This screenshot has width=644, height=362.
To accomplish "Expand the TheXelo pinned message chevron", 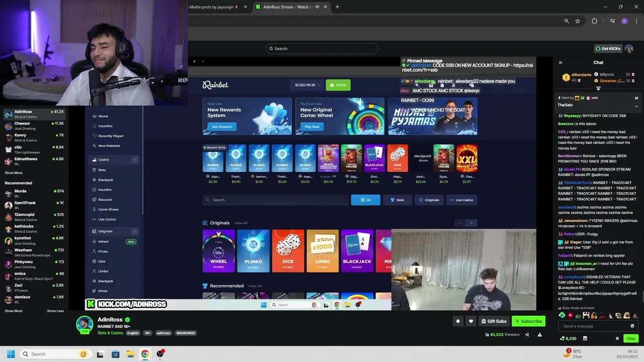I will tap(636, 106).
